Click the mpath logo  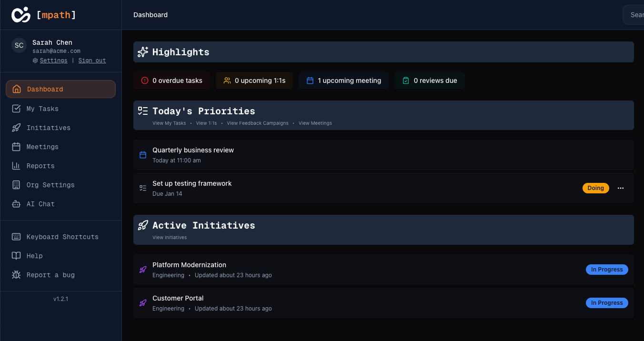click(x=43, y=15)
